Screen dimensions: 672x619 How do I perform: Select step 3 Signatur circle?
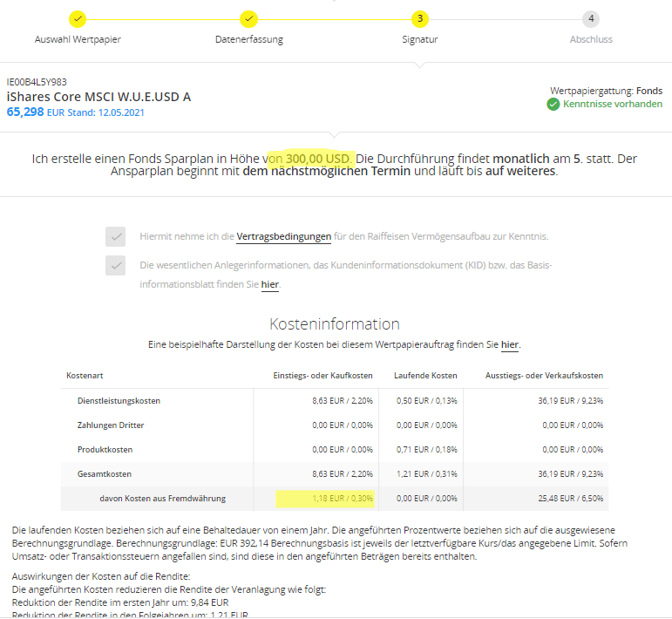[420, 19]
